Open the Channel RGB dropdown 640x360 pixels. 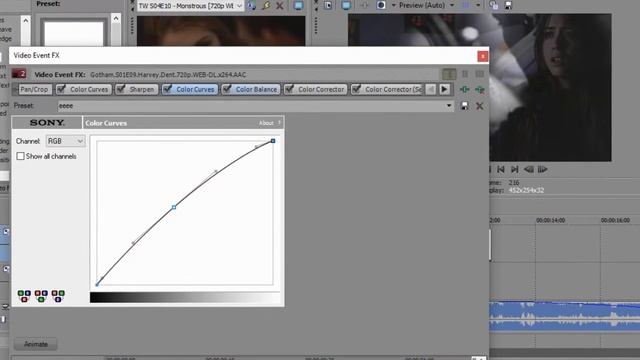[65, 141]
